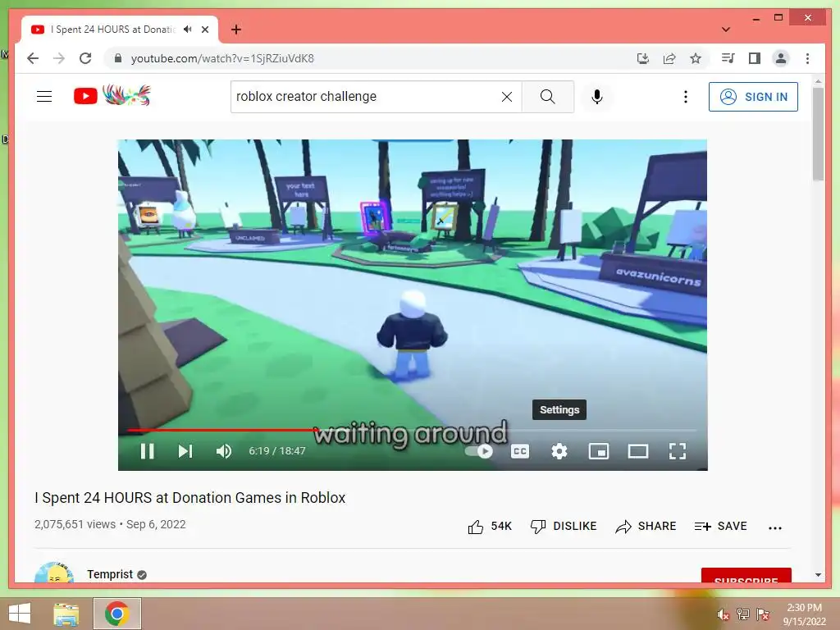
Task: Close the YouTube browser tab
Action: pyautogui.click(x=204, y=30)
